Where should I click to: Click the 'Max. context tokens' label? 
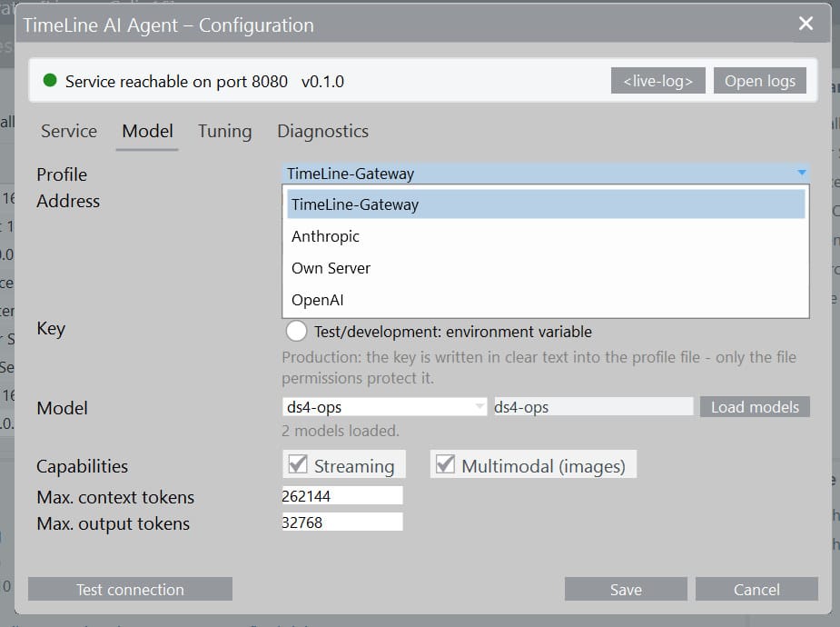[x=115, y=497]
